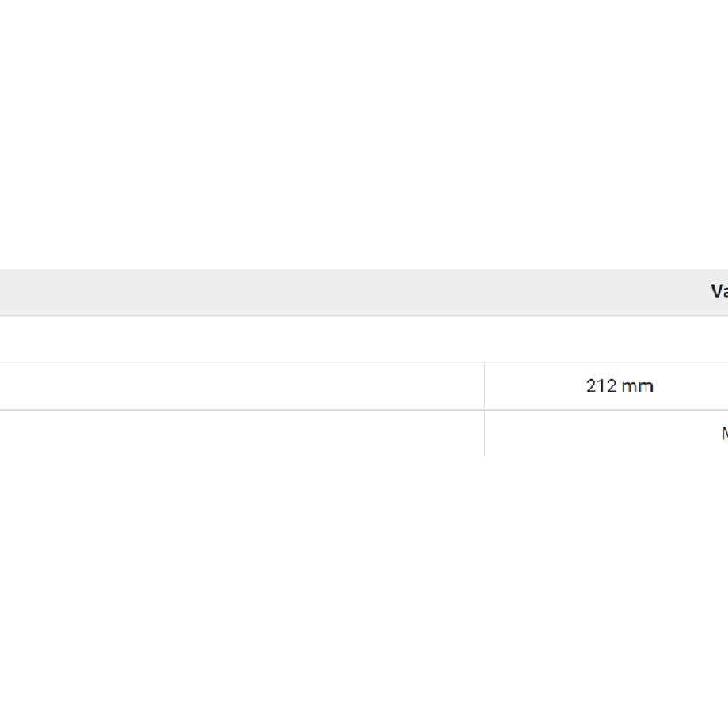Click the column divider beside "212 mm"

tap(484, 386)
